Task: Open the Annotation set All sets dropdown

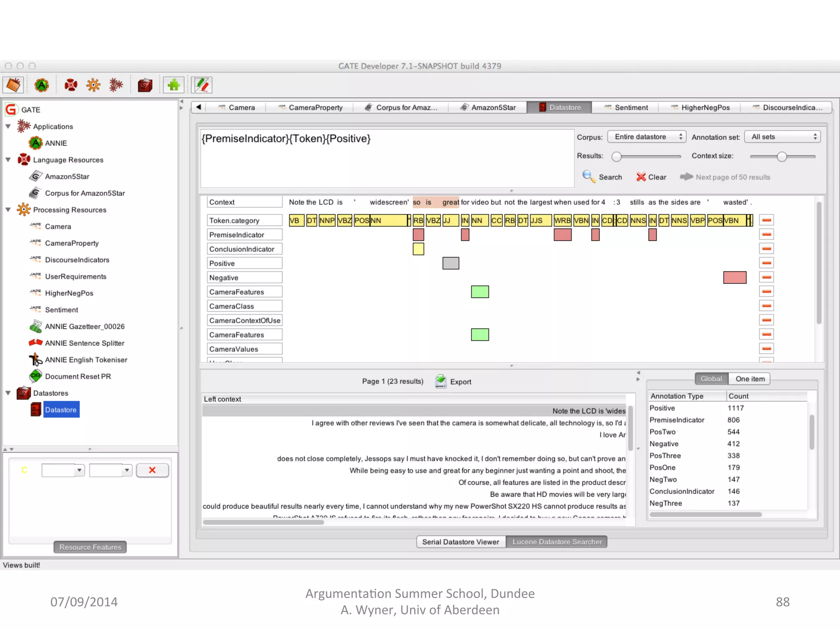Action: [x=783, y=137]
